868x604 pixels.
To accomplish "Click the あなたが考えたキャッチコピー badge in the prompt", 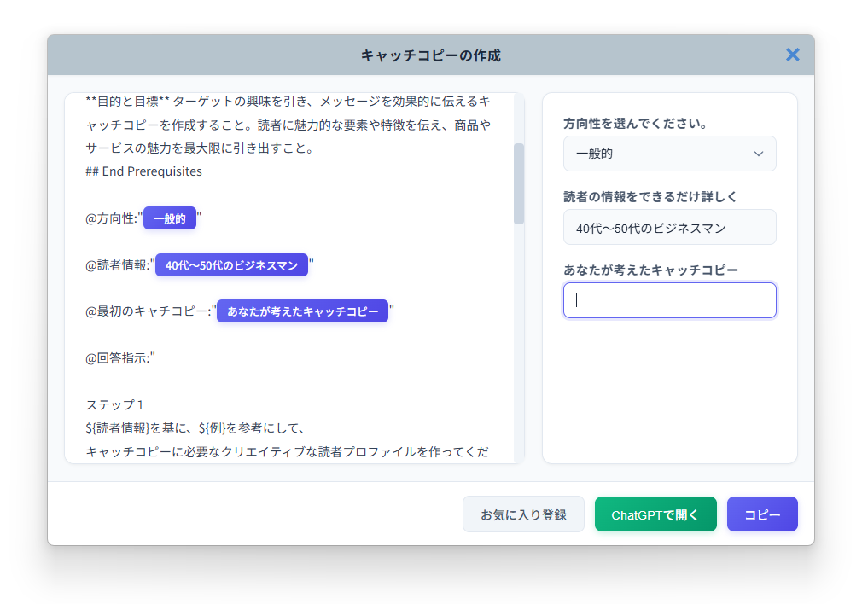I will pyautogui.click(x=302, y=311).
